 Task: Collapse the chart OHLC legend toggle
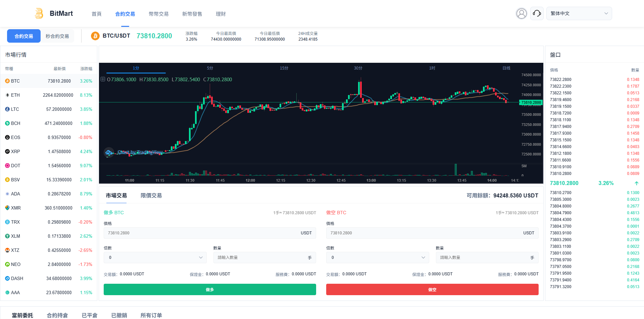coord(103,79)
